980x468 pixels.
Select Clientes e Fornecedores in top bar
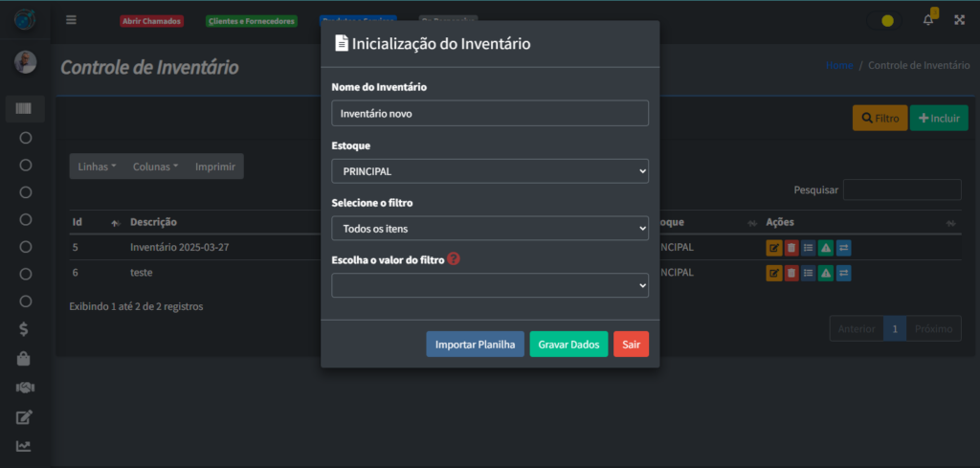[252, 21]
